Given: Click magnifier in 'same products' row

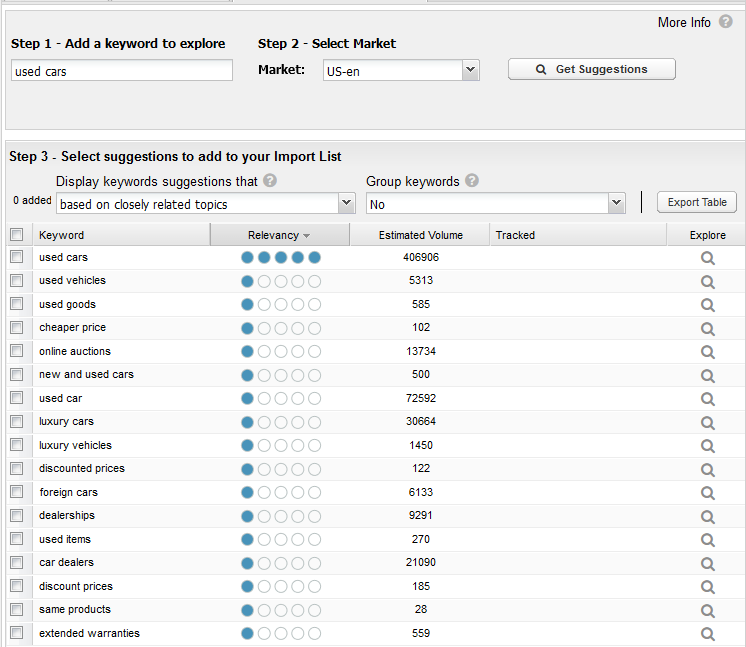Looking at the screenshot, I should pyautogui.click(x=707, y=610).
